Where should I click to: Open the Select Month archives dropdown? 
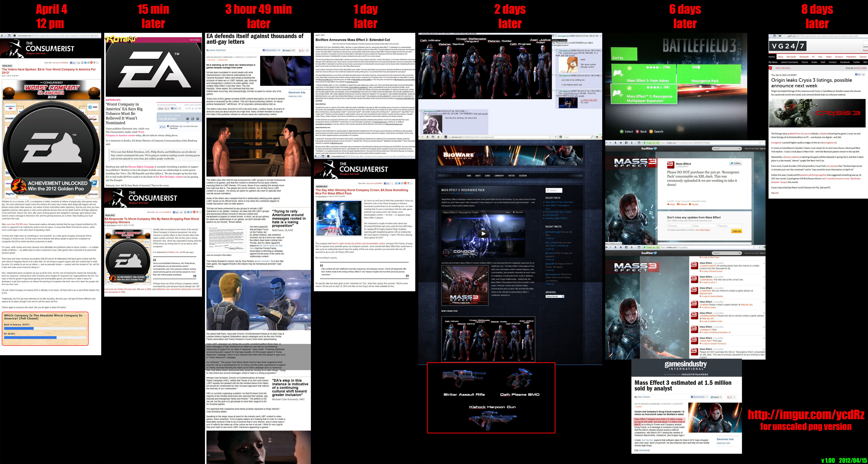tap(555, 296)
